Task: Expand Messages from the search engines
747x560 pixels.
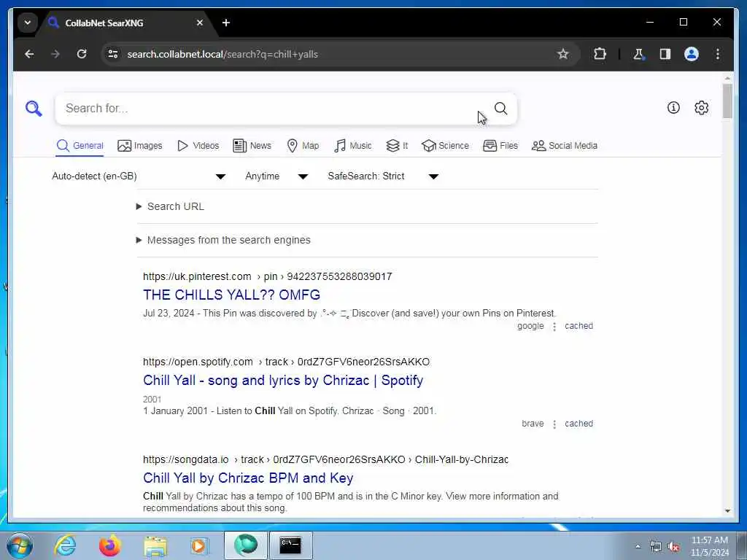Action: pos(223,240)
